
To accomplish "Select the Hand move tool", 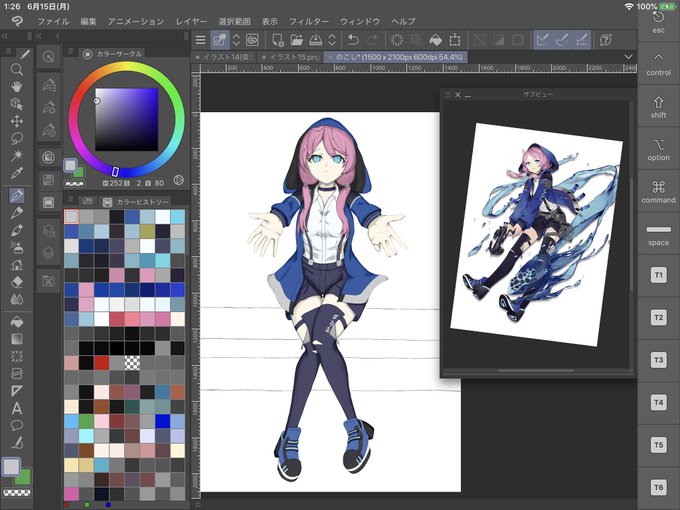I will pyautogui.click(x=16, y=87).
